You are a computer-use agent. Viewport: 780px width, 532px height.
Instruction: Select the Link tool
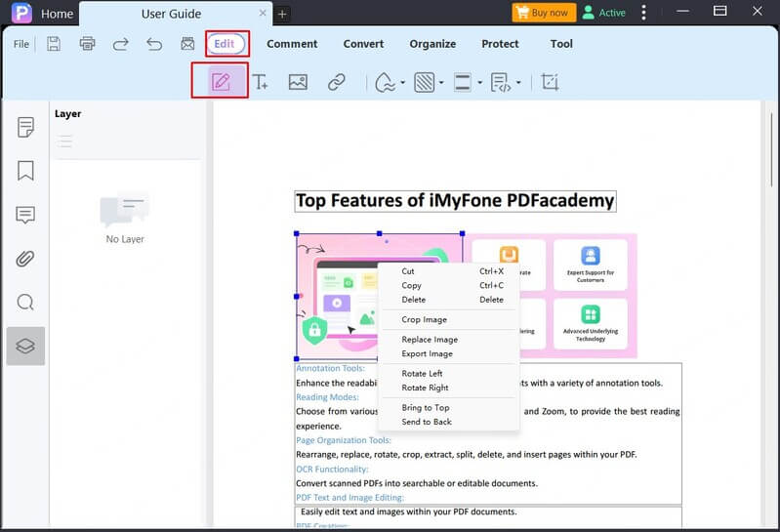336,82
